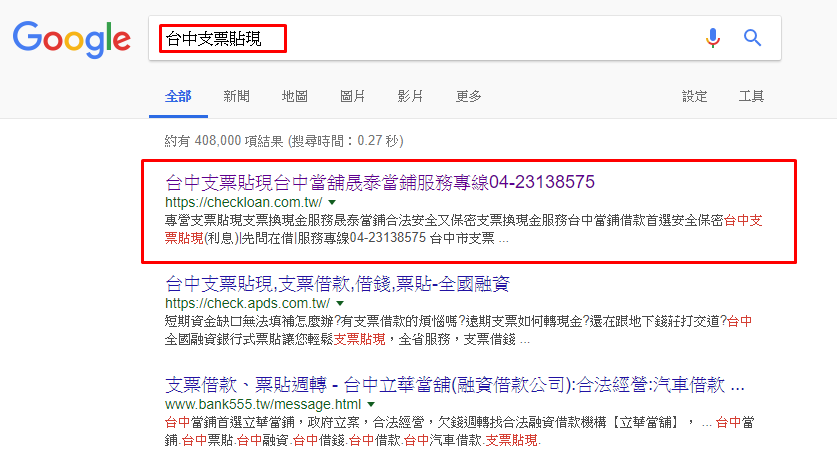Expand arrow next to check.apds.com.tw URL

coord(340,303)
